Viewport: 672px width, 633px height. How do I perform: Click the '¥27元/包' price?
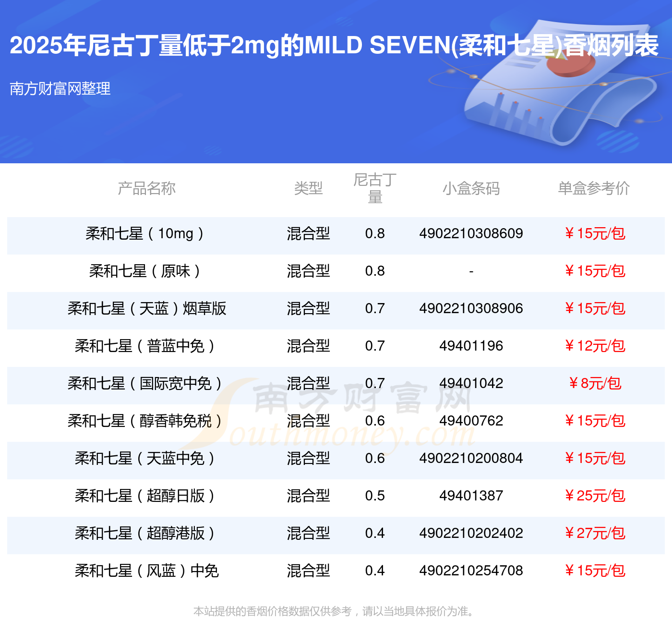coord(594,533)
